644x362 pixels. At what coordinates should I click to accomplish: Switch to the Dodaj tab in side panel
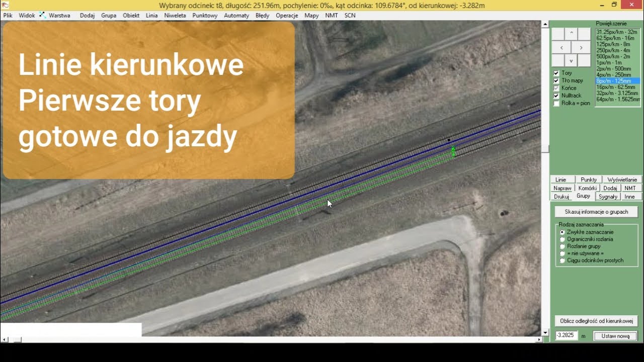[610, 188]
